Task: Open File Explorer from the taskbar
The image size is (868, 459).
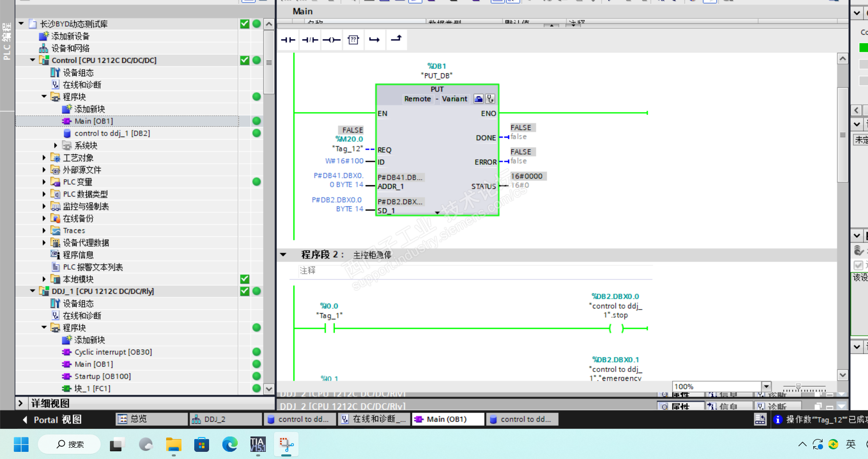Action: click(x=174, y=444)
